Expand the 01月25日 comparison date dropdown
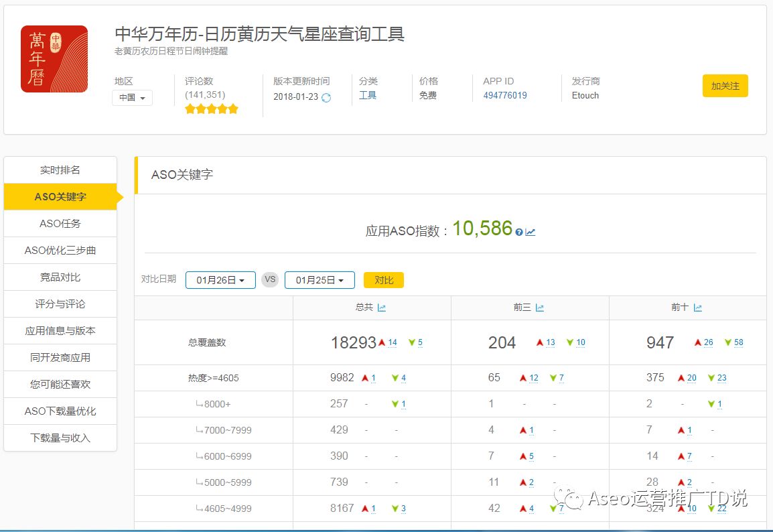Screen dimensions: 773x532 tap(320, 280)
